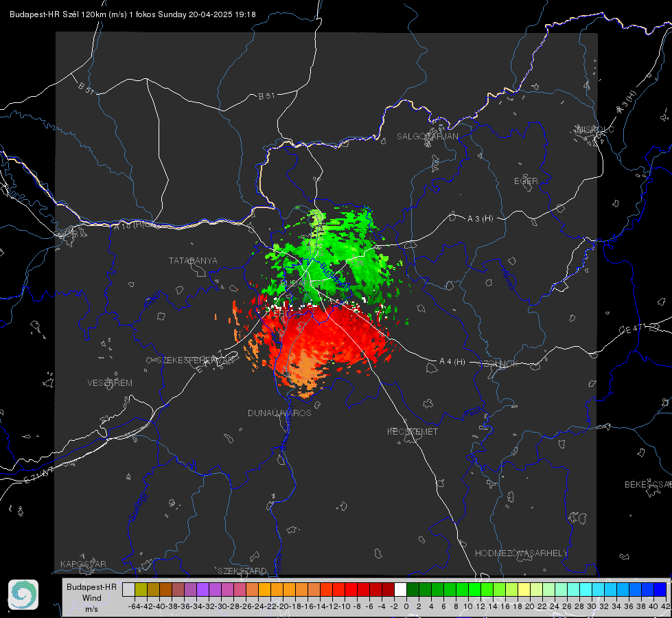Click the radar title text with date 20-04-2025 19:18
The height and width of the screenshot is (618, 672).
point(132,14)
